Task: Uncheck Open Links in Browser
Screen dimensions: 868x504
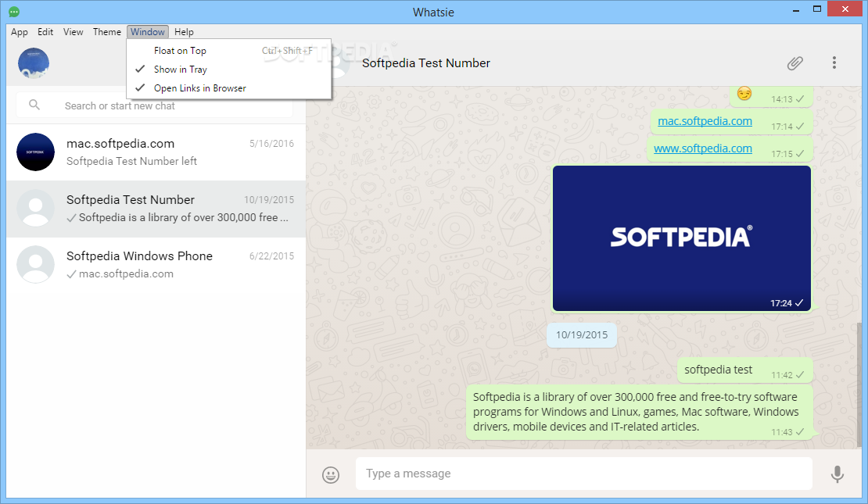Action: 229,88
